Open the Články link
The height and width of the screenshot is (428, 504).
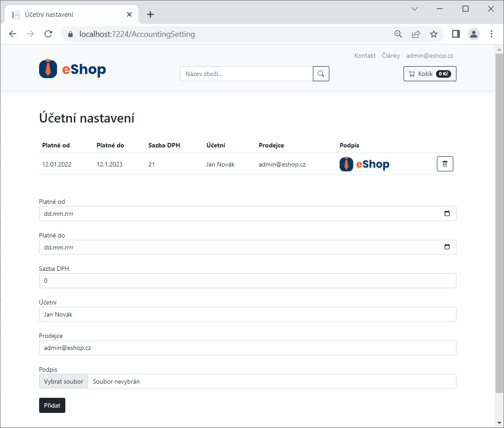391,55
